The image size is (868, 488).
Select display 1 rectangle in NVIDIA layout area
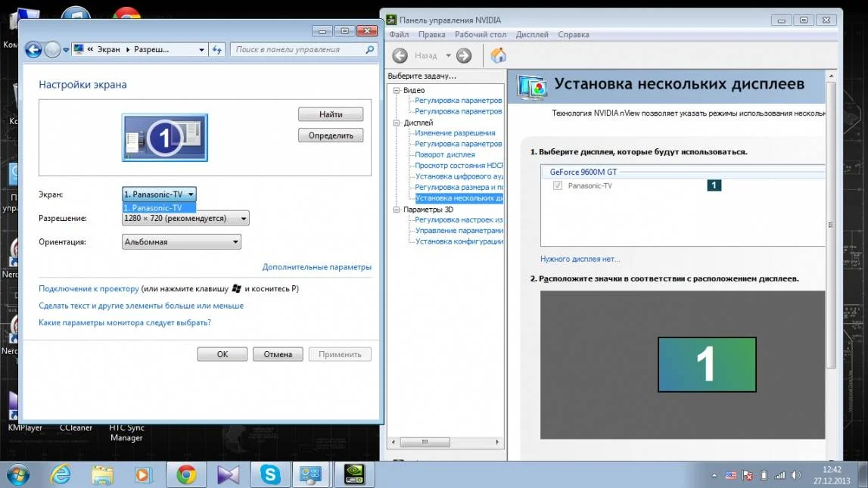click(707, 365)
